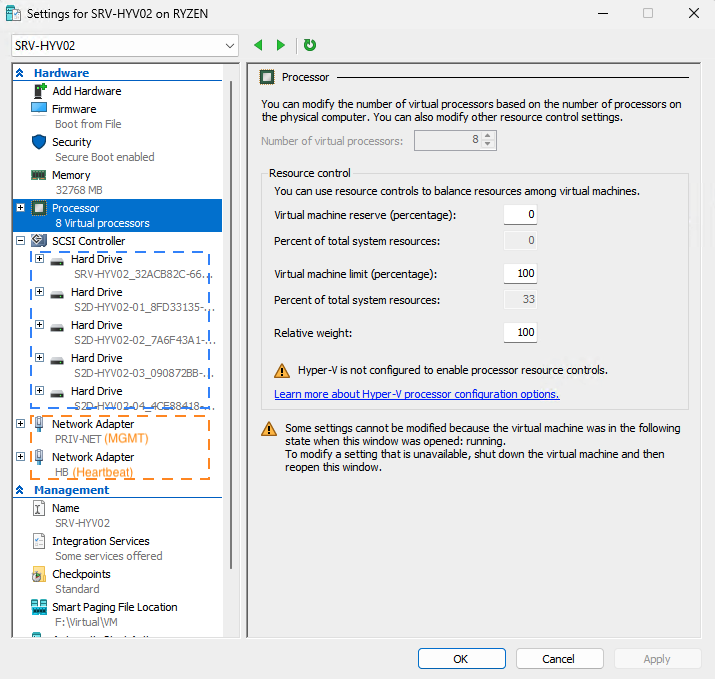This screenshot has height=679, width=715.
Task: Expand the PRIV-NET Network Adapter node
Action: pyautogui.click(x=21, y=424)
